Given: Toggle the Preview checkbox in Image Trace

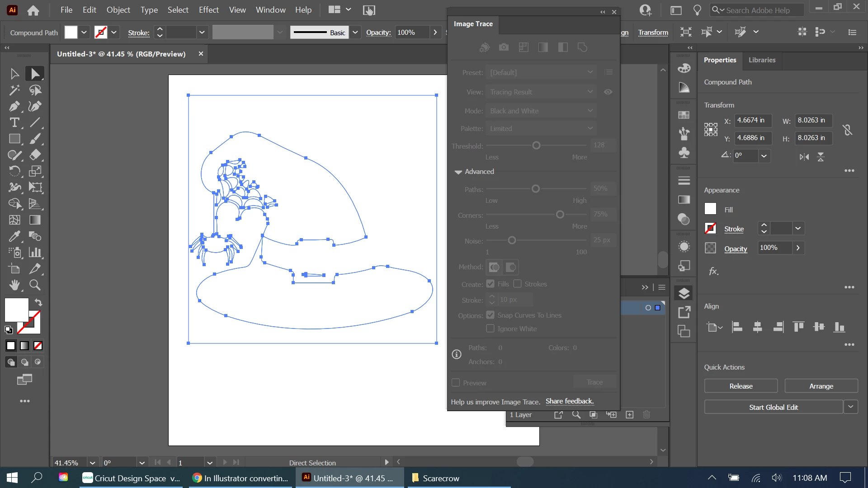Looking at the screenshot, I should pyautogui.click(x=456, y=383).
